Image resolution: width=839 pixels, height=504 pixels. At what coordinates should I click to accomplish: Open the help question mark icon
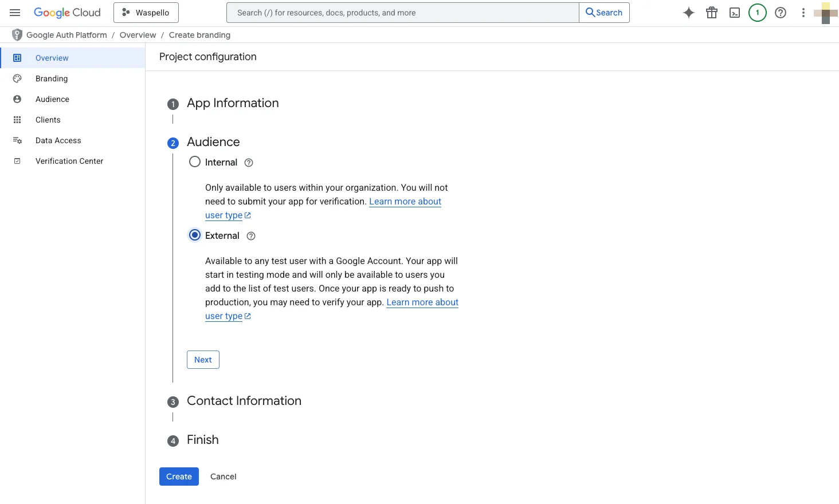click(781, 13)
